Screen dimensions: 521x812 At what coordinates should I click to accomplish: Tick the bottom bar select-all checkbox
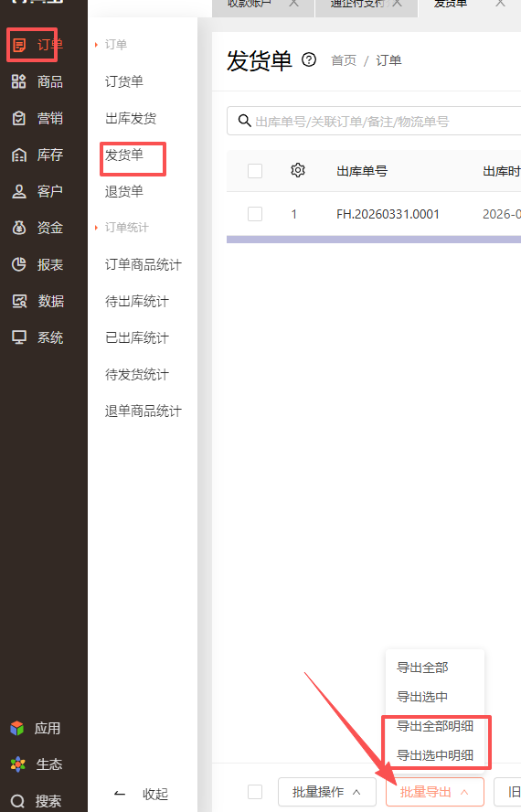coord(255,792)
